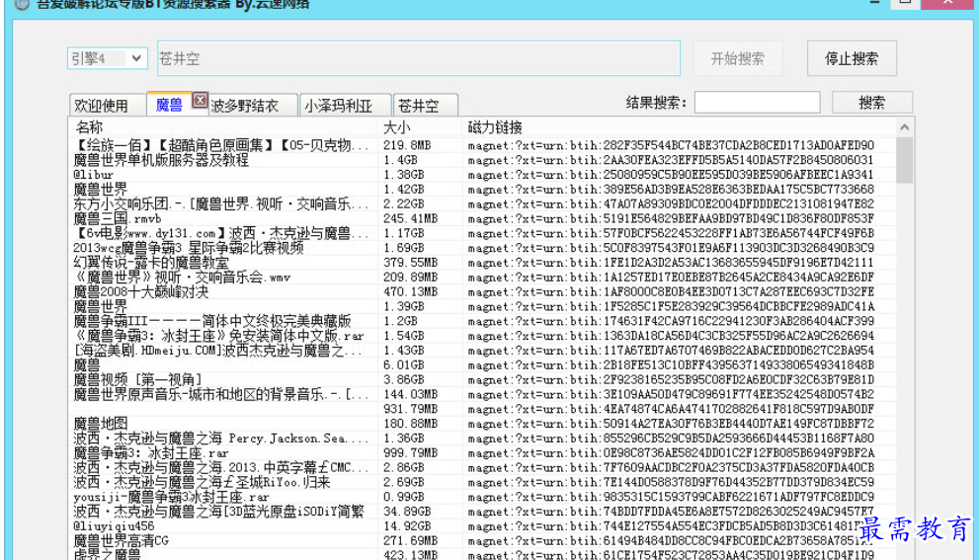Screen dimensions: 979x560
Task: Select the 魔兽 tab
Action: 169,105
